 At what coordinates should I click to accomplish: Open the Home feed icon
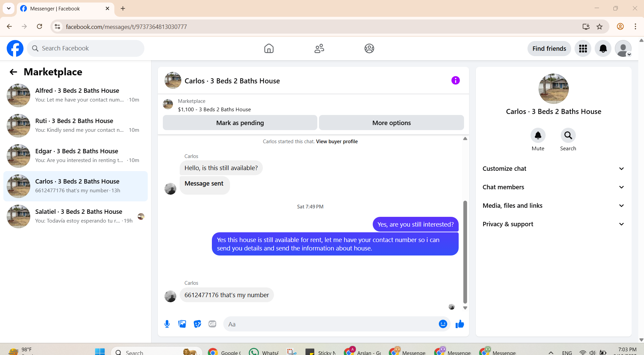point(269,48)
